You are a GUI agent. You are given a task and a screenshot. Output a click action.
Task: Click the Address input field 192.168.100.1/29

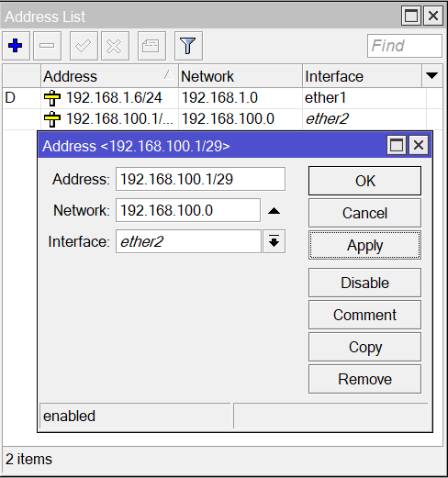(200, 179)
